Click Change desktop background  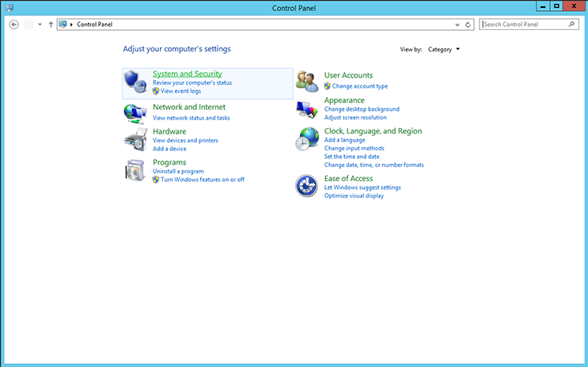point(362,109)
